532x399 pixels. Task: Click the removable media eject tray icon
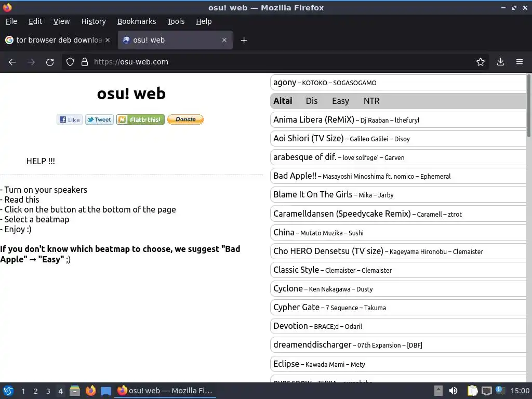point(438,391)
